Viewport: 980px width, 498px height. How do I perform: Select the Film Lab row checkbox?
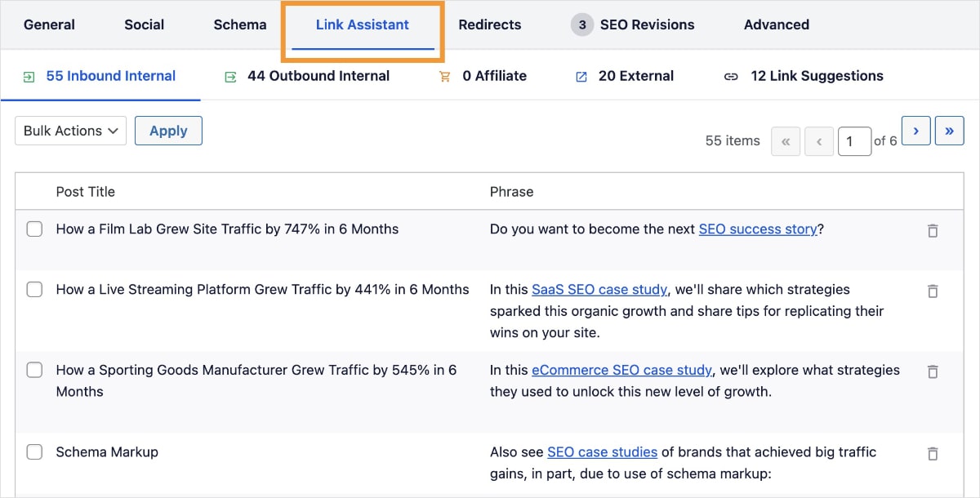tap(34, 229)
